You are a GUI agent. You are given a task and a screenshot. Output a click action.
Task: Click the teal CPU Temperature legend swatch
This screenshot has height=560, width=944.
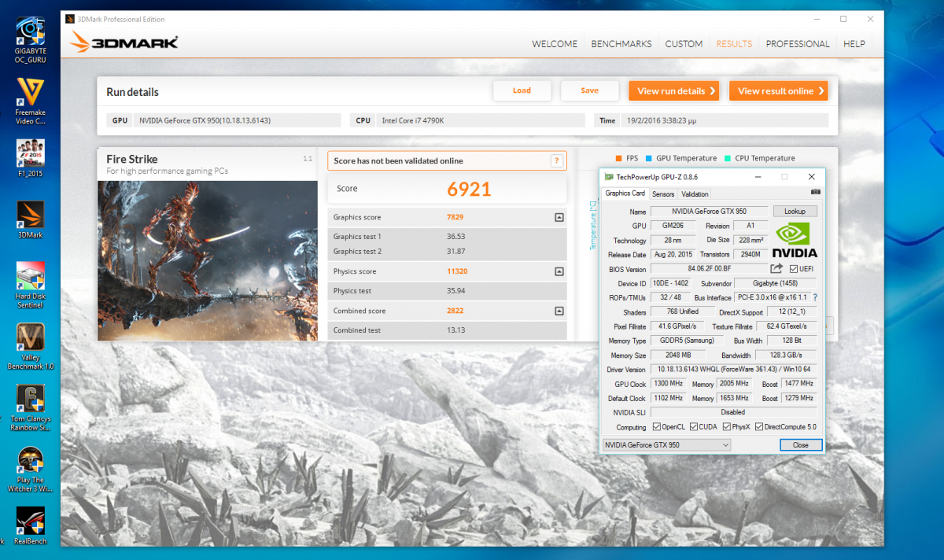pyautogui.click(x=728, y=158)
